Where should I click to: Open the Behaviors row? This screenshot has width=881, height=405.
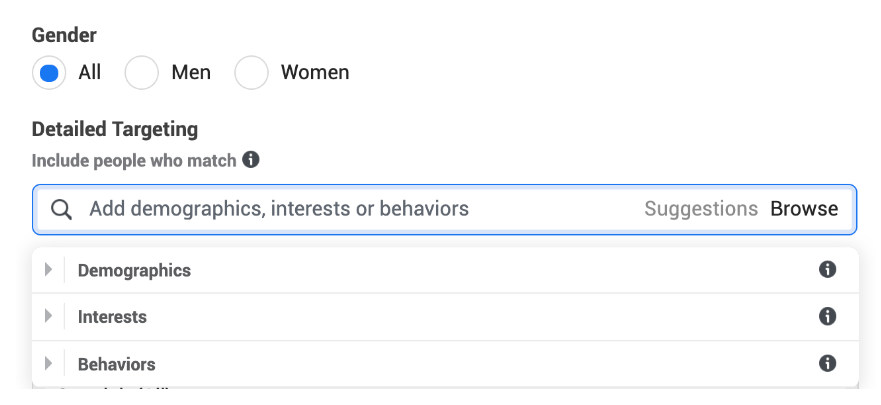[116, 364]
